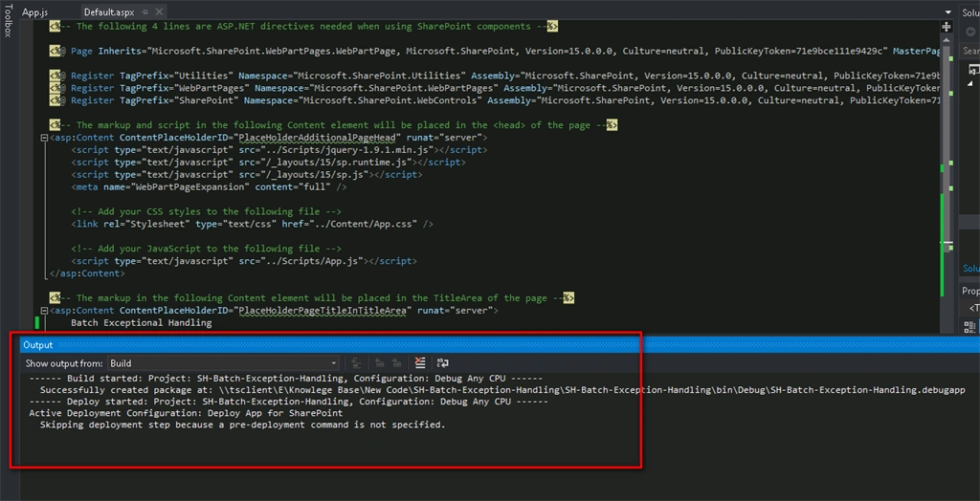Click the sp.runtime.js script line
The image size is (980, 501).
click(269, 163)
